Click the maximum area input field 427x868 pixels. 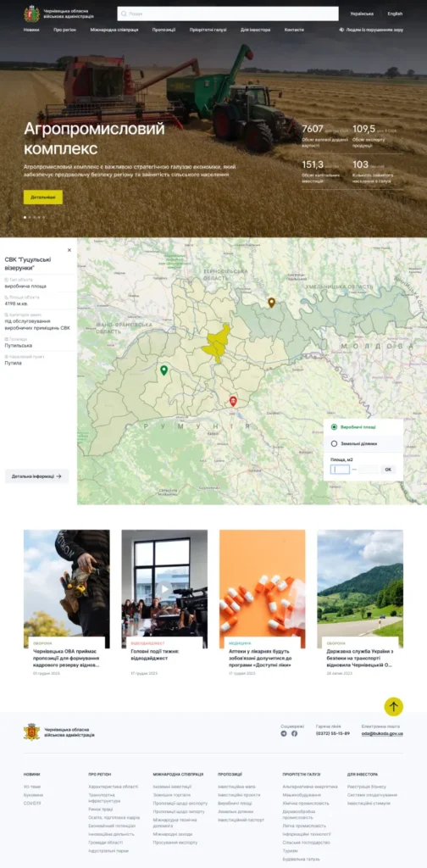pos(369,470)
